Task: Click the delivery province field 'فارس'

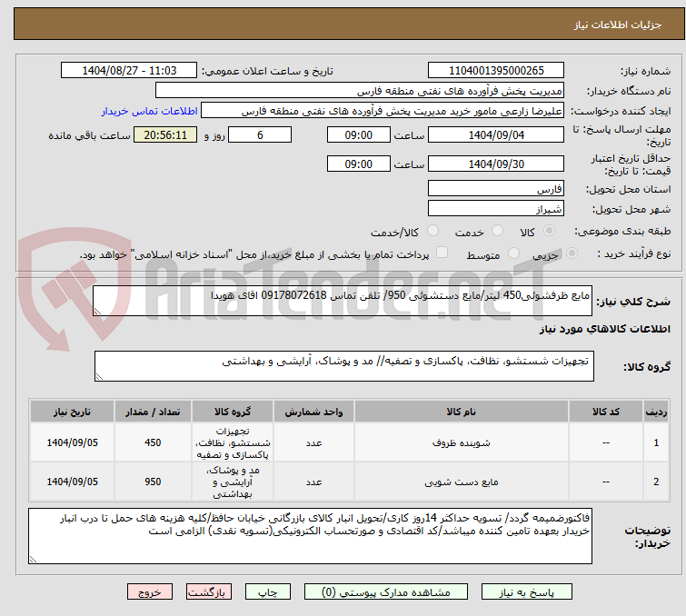Action: click(x=496, y=189)
